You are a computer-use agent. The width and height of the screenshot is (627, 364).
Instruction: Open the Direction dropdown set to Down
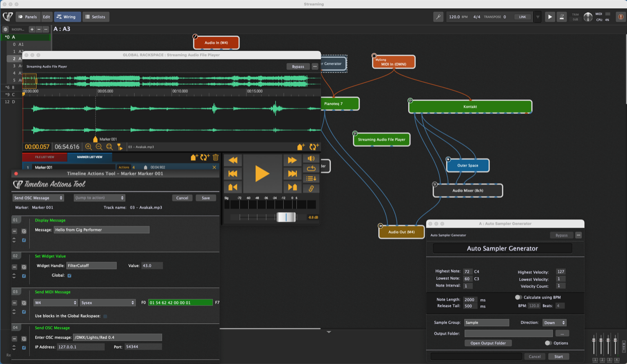[x=555, y=322]
